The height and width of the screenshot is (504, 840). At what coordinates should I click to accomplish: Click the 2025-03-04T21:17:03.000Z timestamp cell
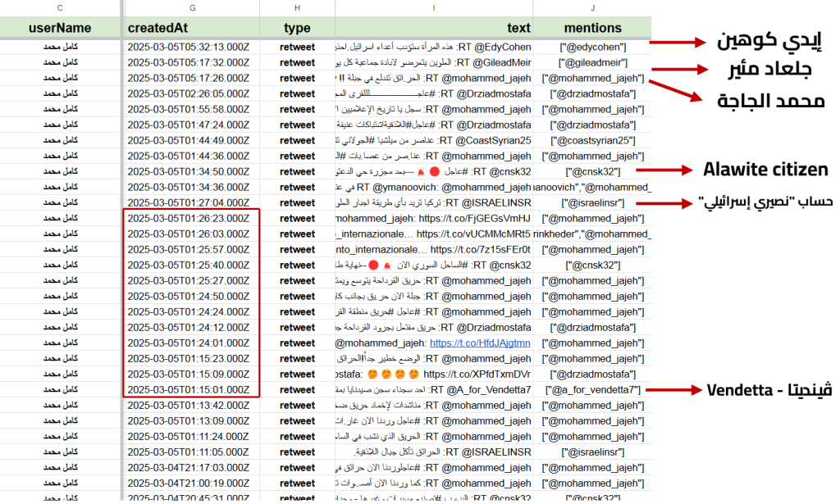tap(188, 468)
